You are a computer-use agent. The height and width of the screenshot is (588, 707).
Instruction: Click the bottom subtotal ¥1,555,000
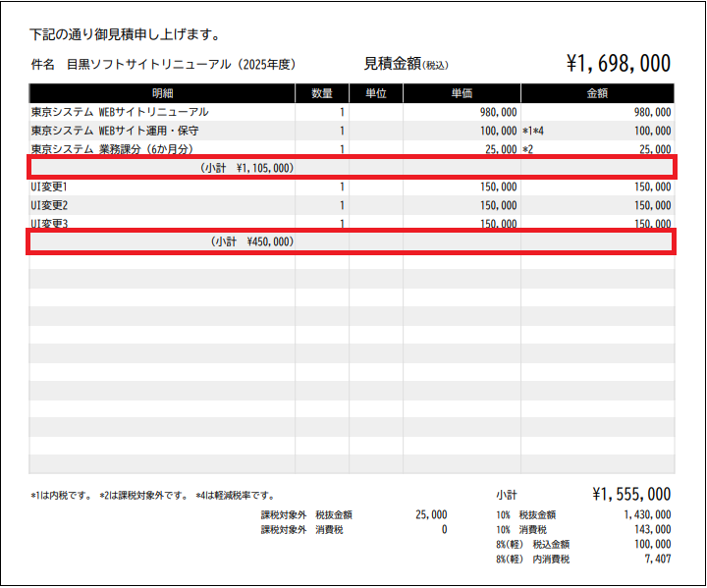[x=631, y=495]
